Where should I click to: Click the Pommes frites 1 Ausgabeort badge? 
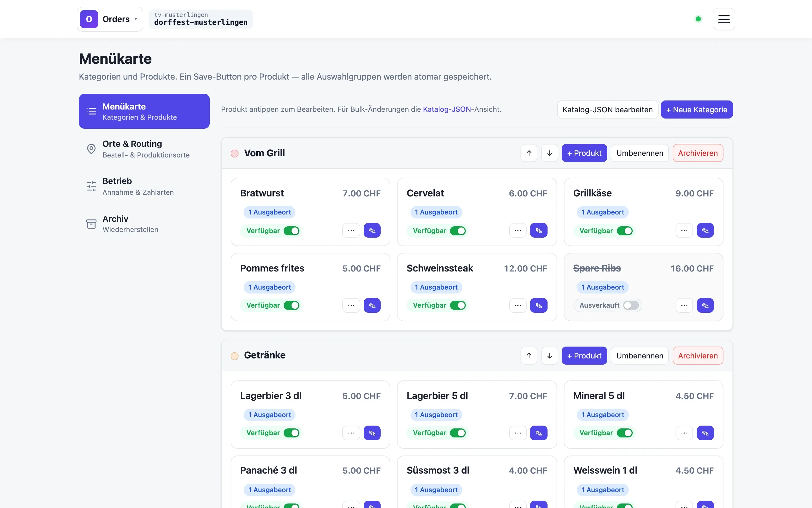(270, 287)
